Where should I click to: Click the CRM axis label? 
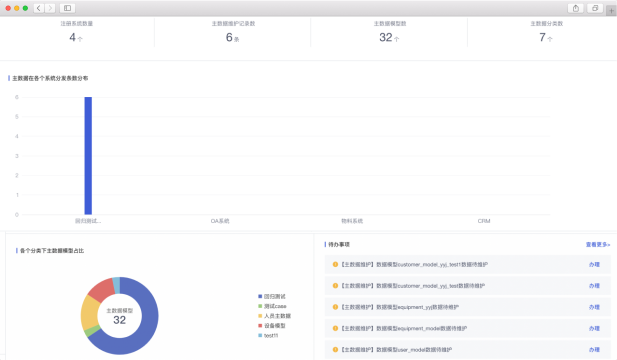484,221
